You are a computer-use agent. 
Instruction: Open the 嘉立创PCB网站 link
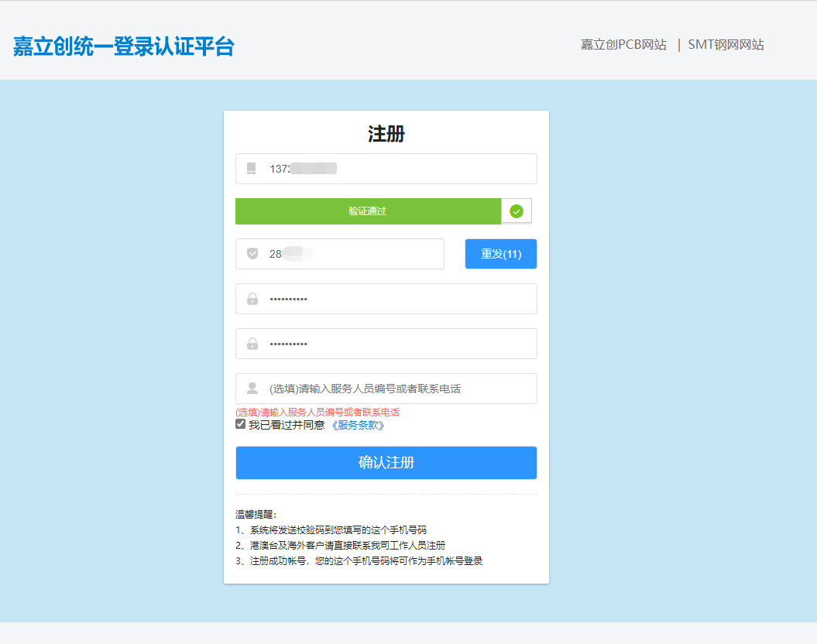click(623, 45)
